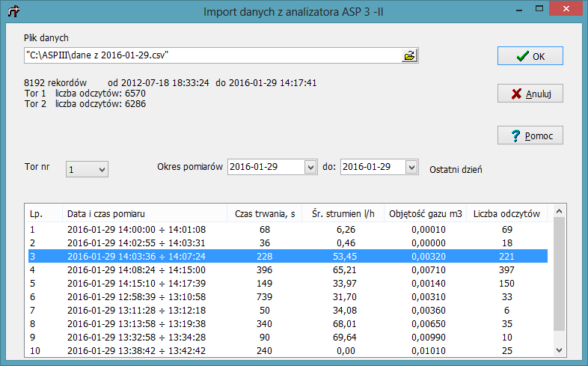Click the Liczba odczytów column header
This screenshot has height=366, width=588.
click(506, 214)
